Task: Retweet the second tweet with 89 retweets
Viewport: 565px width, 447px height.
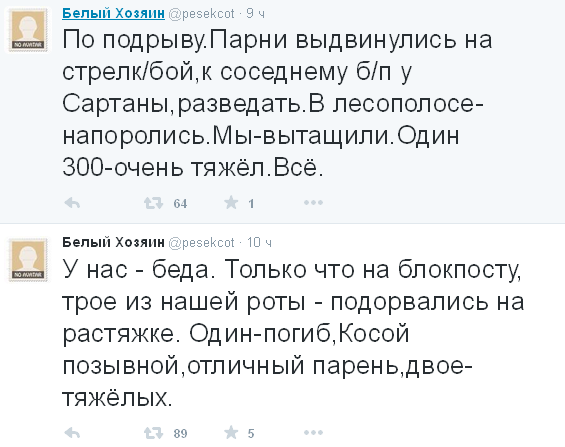Action: (x=154, y=433)
